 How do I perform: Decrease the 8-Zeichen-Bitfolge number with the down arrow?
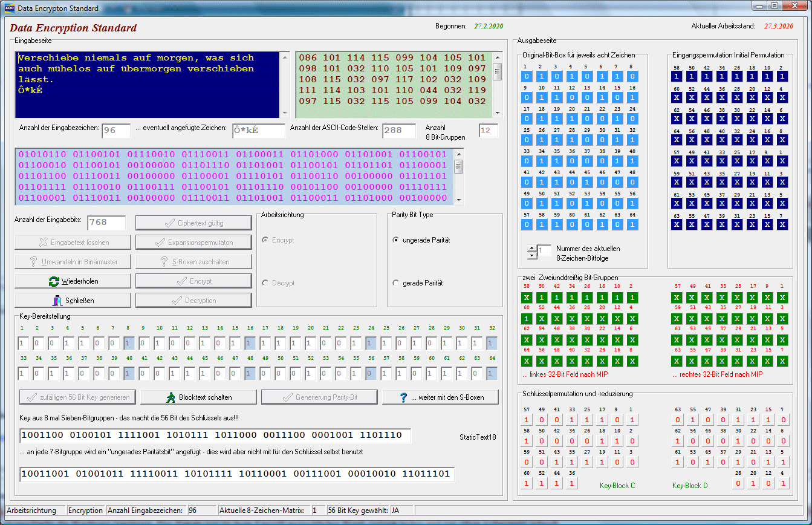coord(531,255)
